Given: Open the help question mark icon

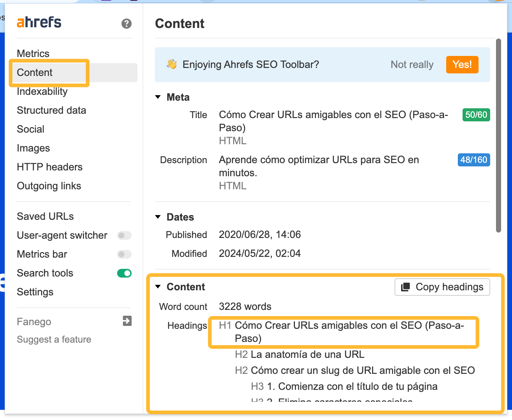Looking at the screenshot, I should (126, 24).
